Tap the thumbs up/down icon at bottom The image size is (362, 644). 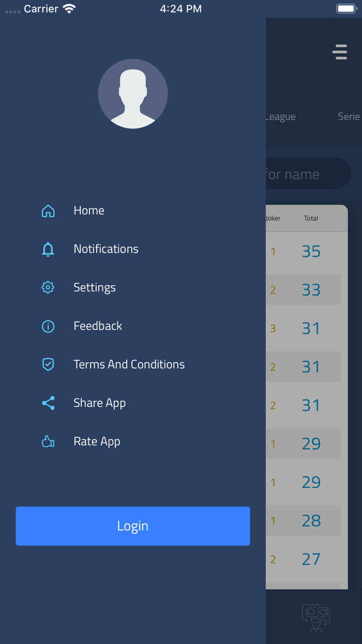click(316, 618)
